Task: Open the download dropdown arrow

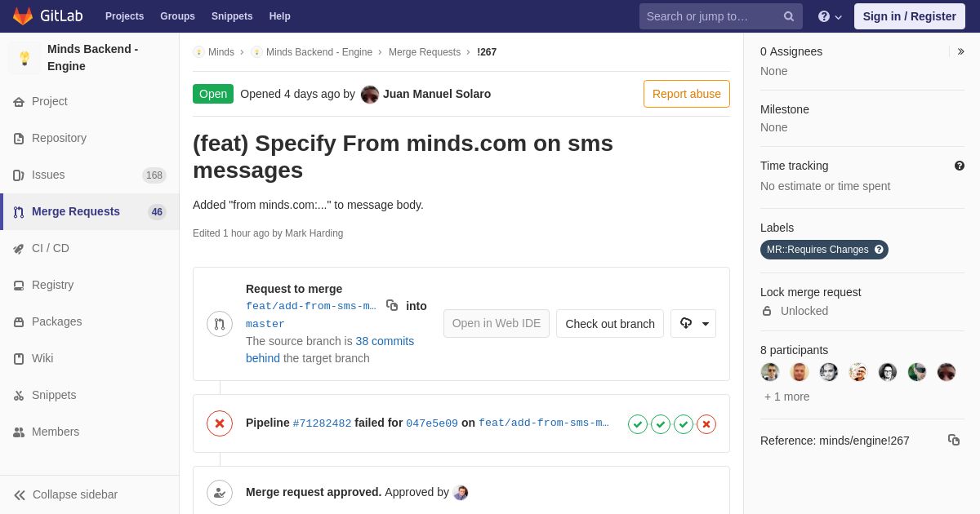Action: click(693, 323)
